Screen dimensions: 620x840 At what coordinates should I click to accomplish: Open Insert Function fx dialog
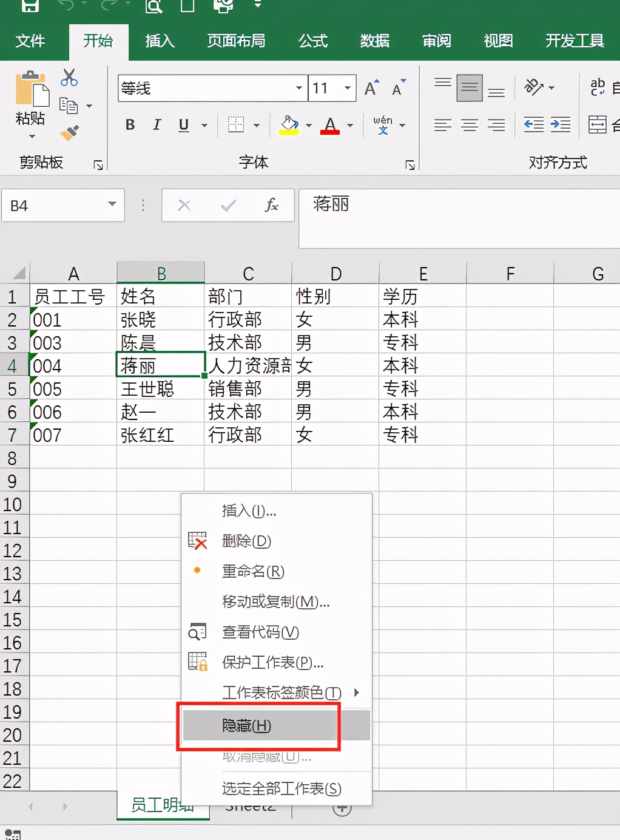272,205
